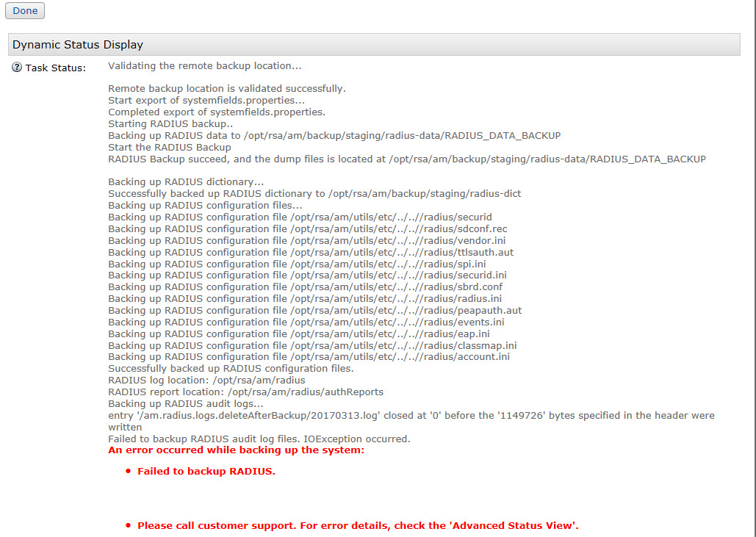The width and height of the screenshot is (756, 537).
Task: Click 'Validating the remote backup location' line
Action: click(204, 66)
